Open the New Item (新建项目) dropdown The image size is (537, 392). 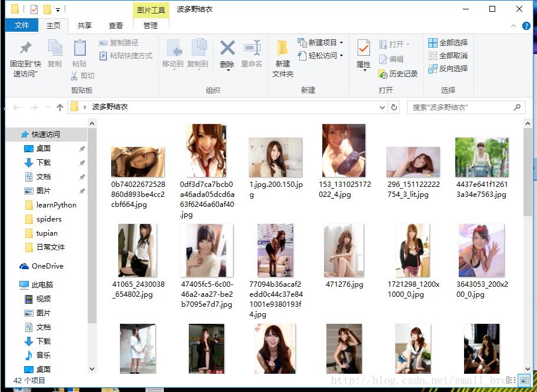(321, 43)
